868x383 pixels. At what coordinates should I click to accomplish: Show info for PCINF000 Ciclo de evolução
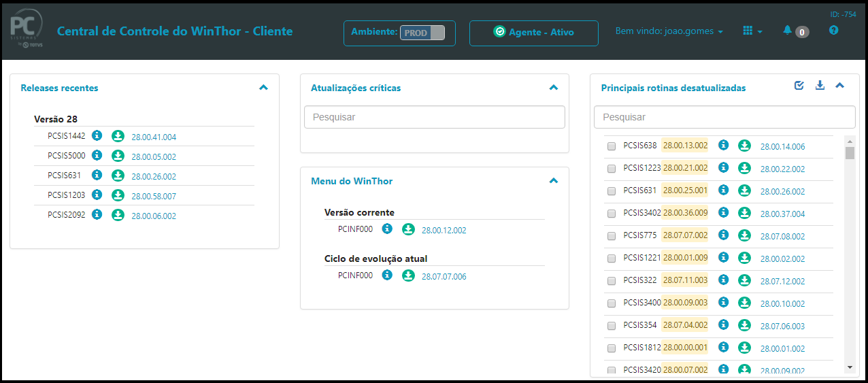coord(387,275)
